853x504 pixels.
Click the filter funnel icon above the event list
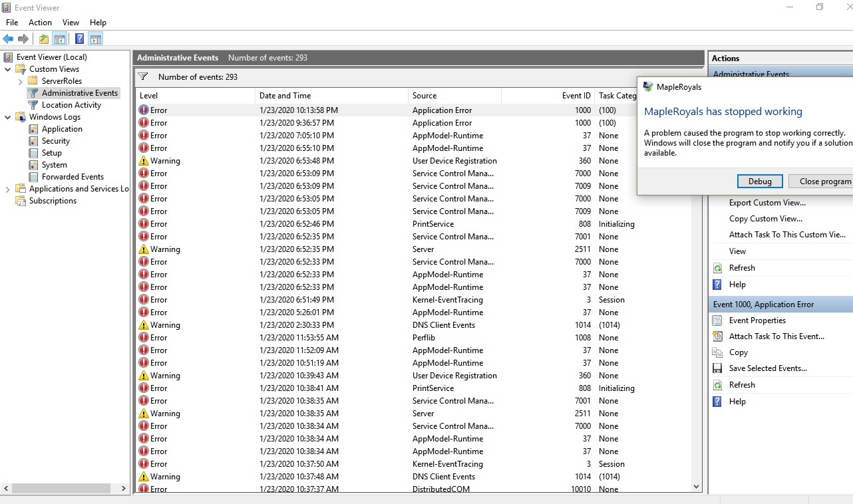[x=143, y=77]
